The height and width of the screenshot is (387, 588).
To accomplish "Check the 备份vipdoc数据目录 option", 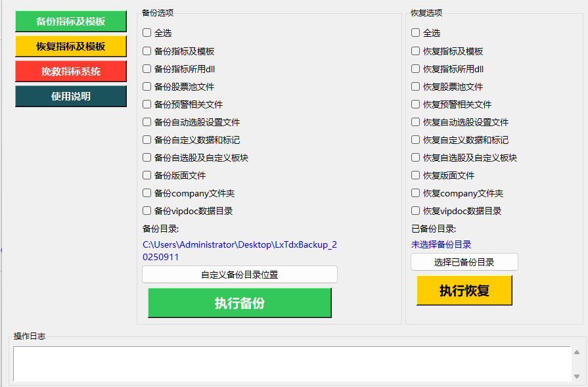I will pyautogui.click(x=147, y=211).
